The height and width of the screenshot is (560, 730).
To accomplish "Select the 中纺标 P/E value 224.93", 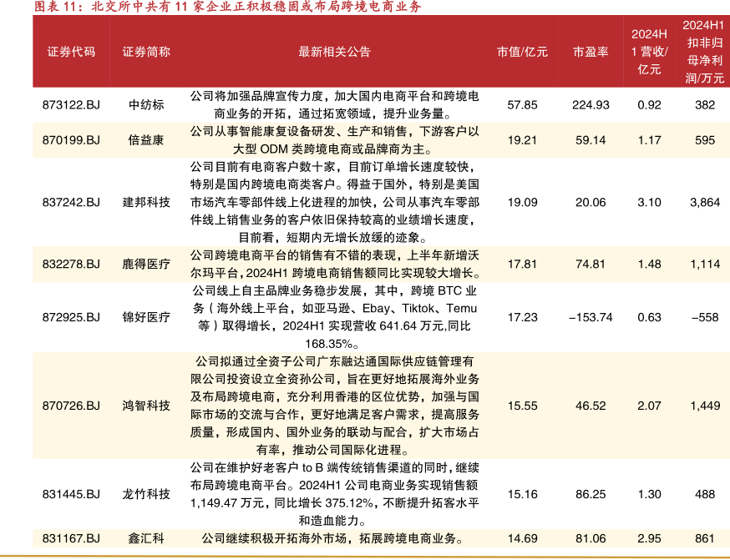I will (591, 105).
